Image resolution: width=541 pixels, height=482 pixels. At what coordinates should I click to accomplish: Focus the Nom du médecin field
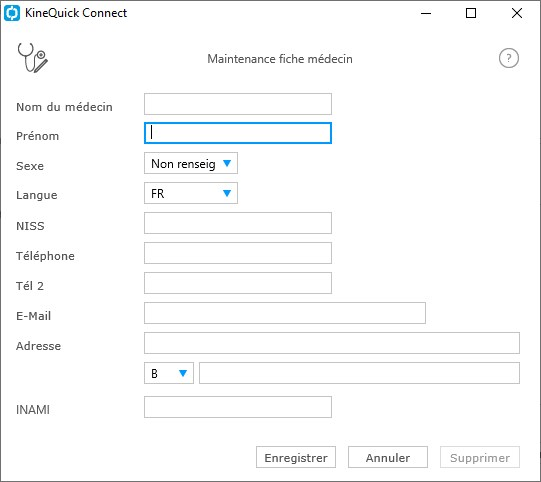click(238, 104)
